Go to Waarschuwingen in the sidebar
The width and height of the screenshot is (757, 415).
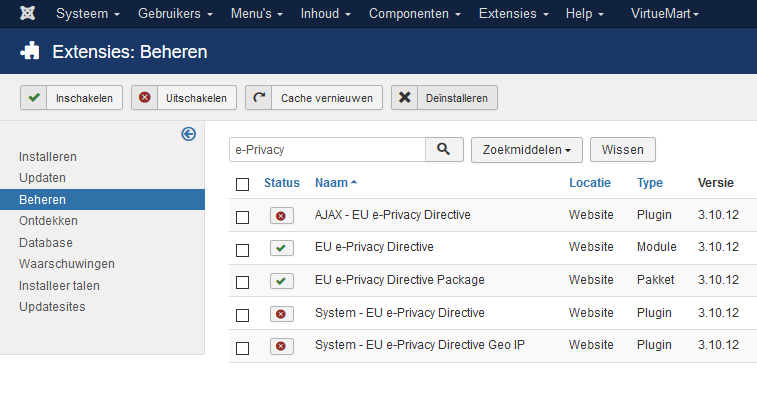67,264
